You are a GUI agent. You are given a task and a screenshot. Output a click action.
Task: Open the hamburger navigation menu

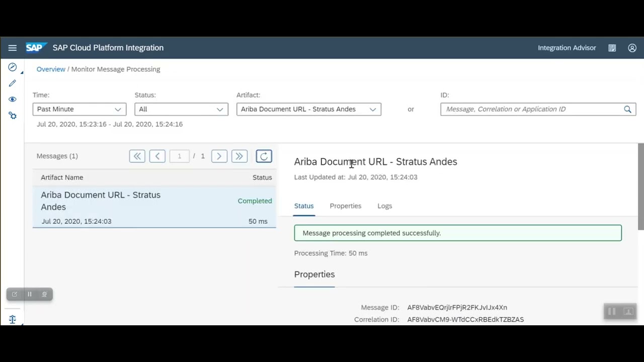pyautogui.click(x=13, y=48)
